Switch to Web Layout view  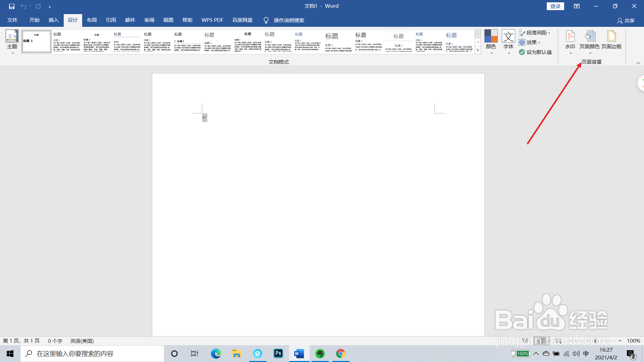pos(558,341)
